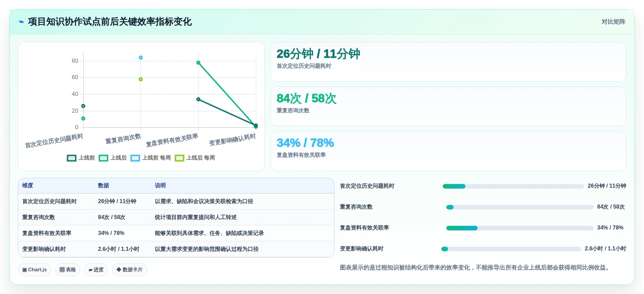Screen dimensions: 644x294
Task: Click the 复盘资料有效关联率 data card caption
Action: point(301,155)
